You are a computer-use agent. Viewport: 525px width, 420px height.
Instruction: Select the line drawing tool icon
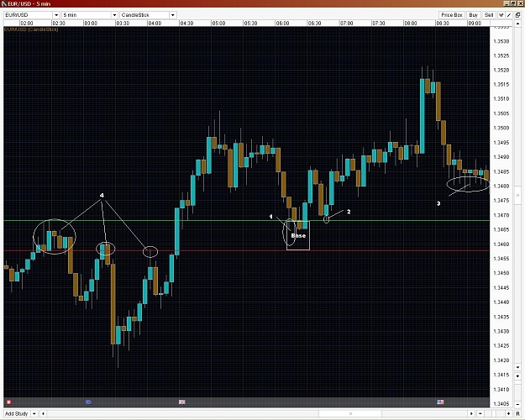509,15
